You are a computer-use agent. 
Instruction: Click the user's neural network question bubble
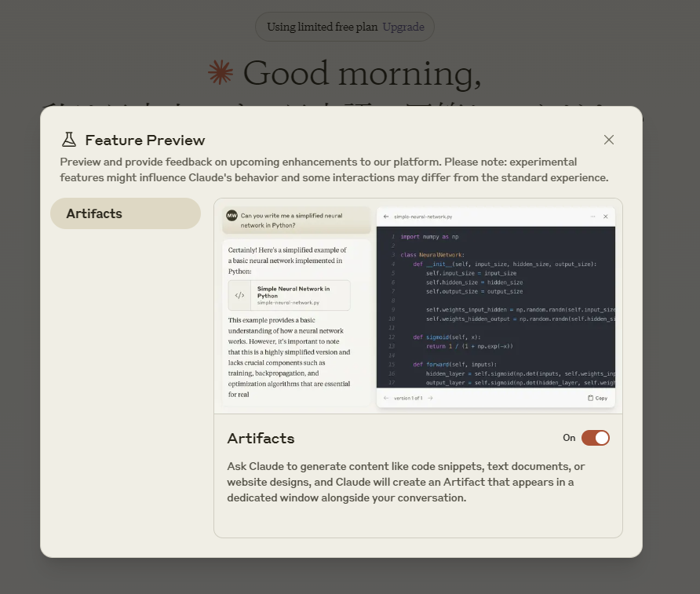pos(297,220)
